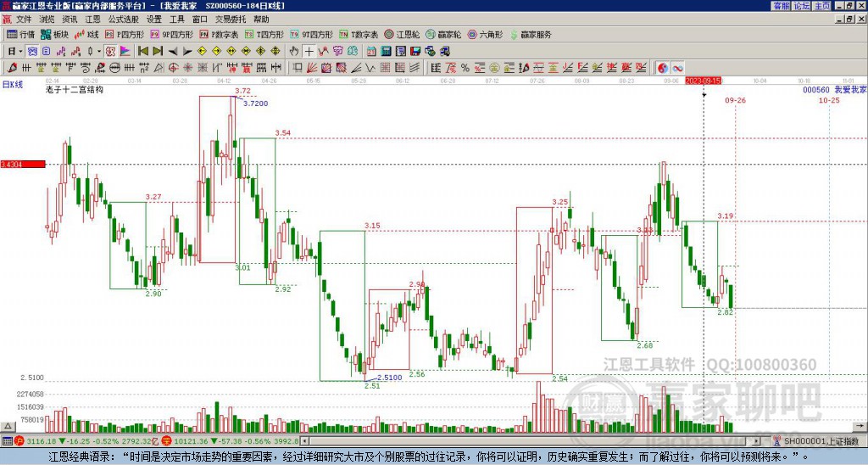The image size is (868, 465).
Task: Open the candlestick style dropdown arrow
Action: coord(99,52)
